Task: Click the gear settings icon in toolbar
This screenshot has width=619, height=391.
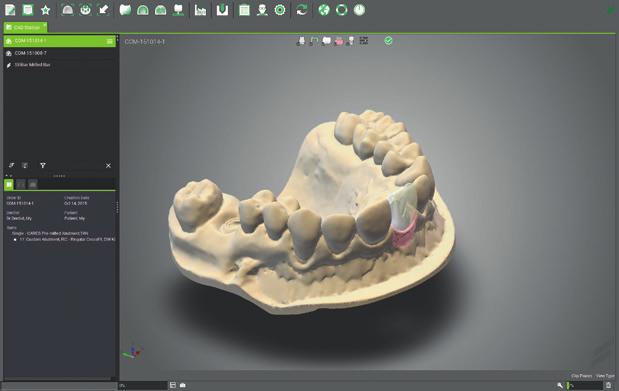Action: 280,10
